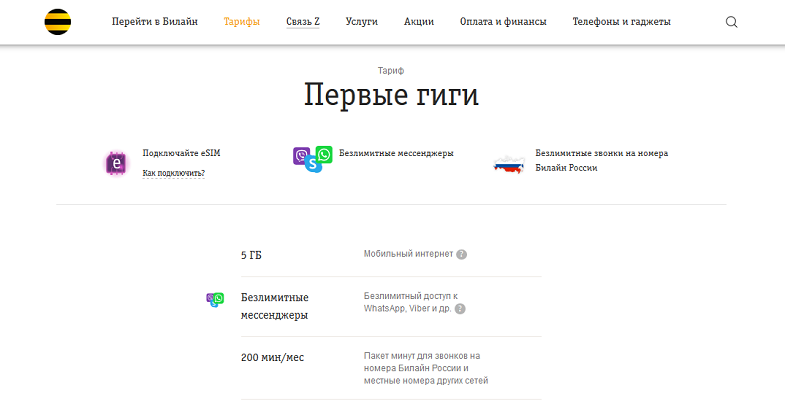Screen dimensions: 785x404
Task: Open the help icon after 'Viber и др.'
Action: 460,309
